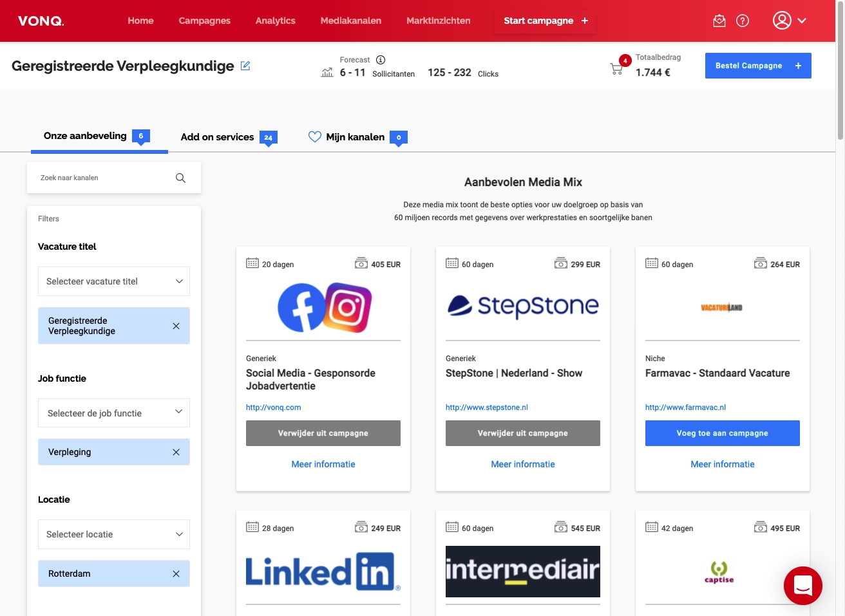
Task: Focus the Zoek naar kanalen search field
Action: 114,178
